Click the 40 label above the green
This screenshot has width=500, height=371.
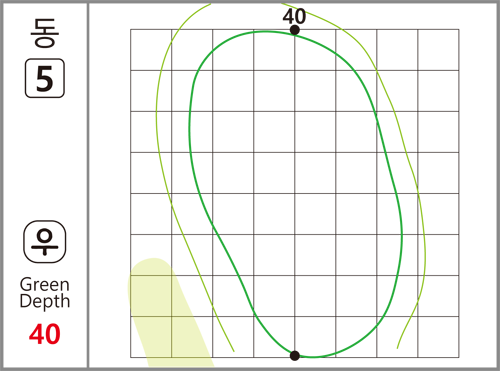[x=294, y=16]
